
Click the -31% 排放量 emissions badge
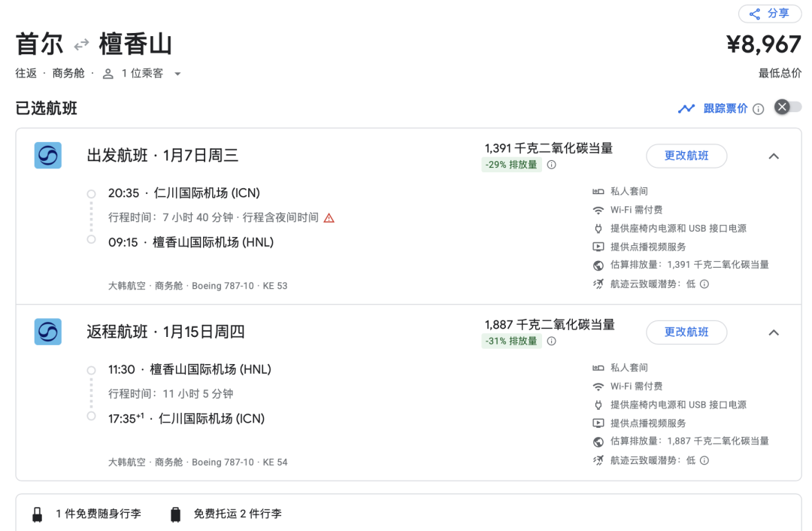511,341
